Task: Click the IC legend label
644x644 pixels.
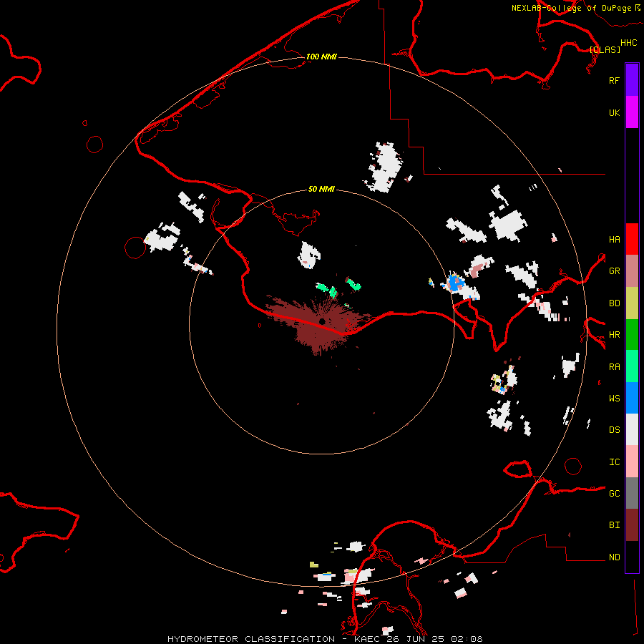Action: (x=614, y=462)
